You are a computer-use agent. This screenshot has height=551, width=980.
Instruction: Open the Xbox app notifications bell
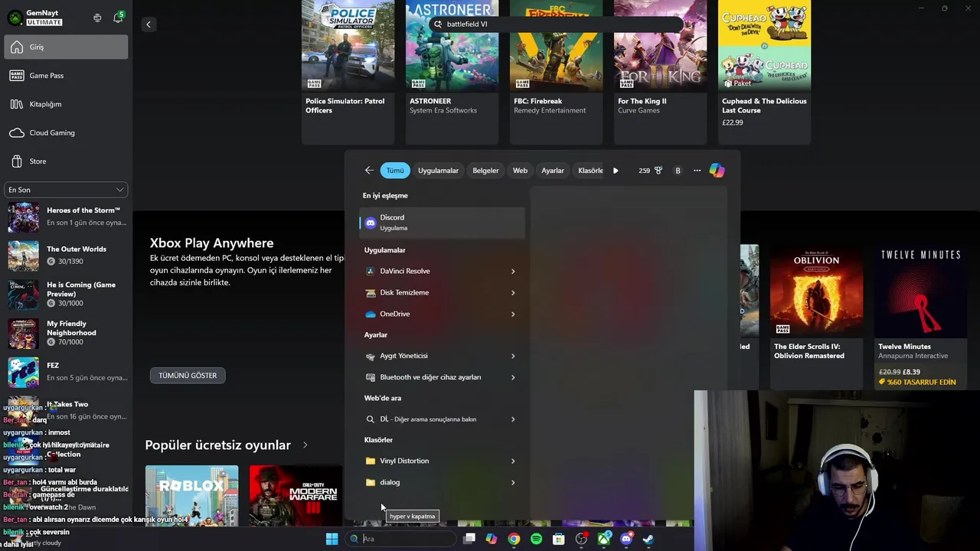118,18
